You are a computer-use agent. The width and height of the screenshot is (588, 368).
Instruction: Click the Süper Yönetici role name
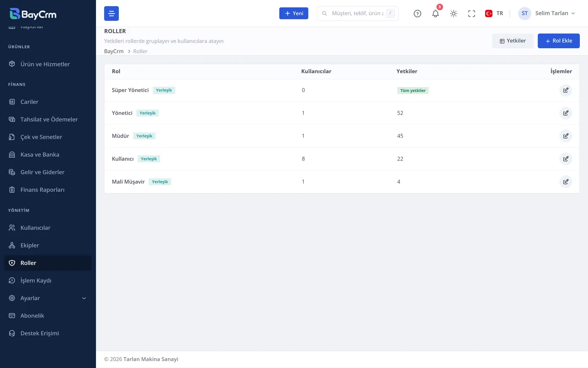[x=130, y=90]
